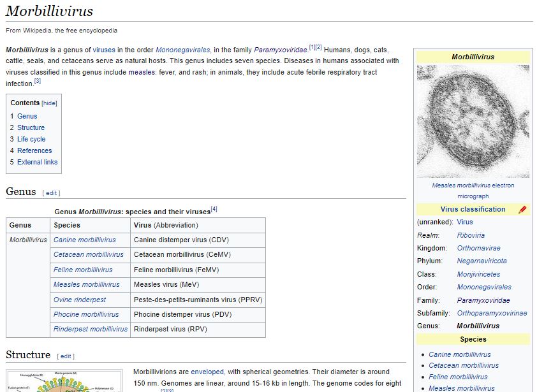
Task: Click the 'Canine distemper virus (CDV)' cell
Action: 198,240
